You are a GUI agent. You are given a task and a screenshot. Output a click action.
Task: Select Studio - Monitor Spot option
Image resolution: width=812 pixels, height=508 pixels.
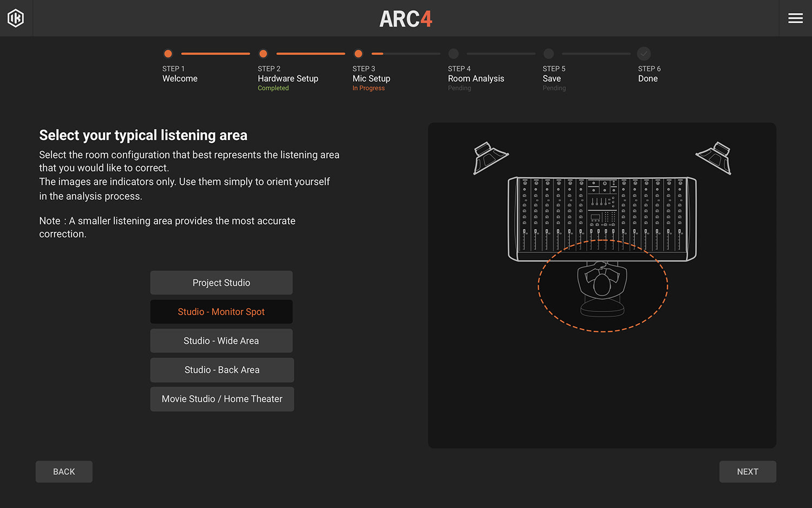pos(221,312)
